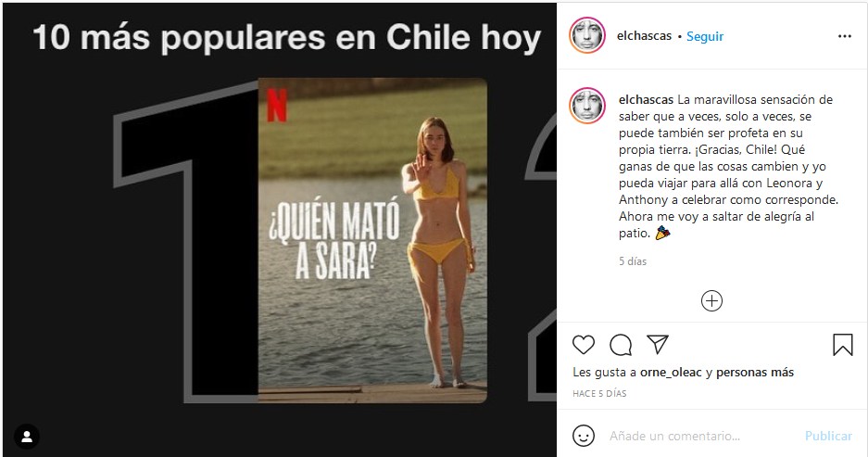This screenshot has width=868, height=457.
Task: Click elchascas avatar beside the caption
Action: coord(586,106)
